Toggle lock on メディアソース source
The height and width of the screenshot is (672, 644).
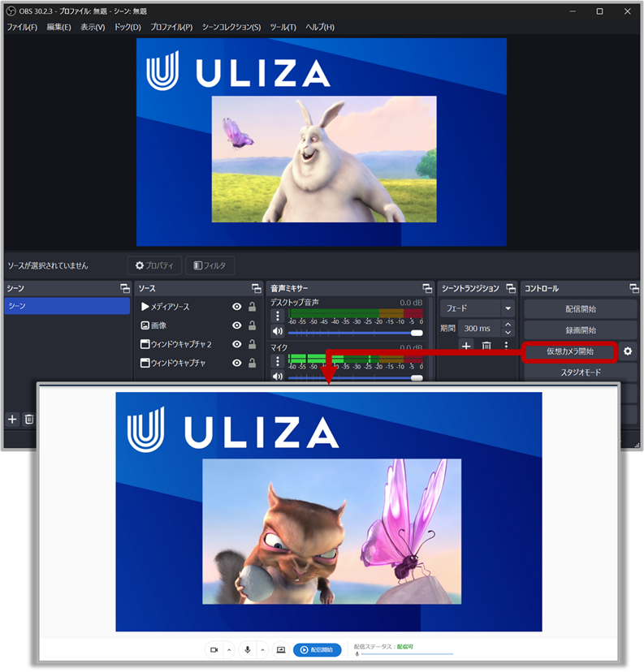pos(252,307)
